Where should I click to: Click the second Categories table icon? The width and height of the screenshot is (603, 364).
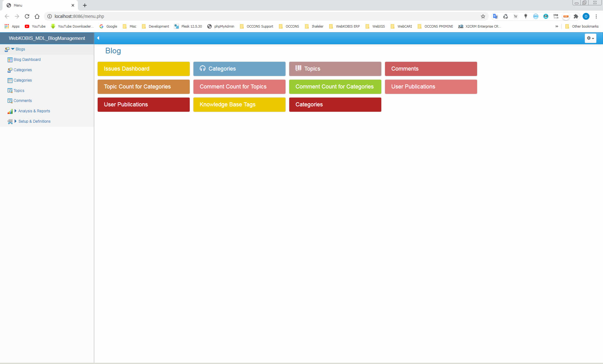(x=10, y=80)
